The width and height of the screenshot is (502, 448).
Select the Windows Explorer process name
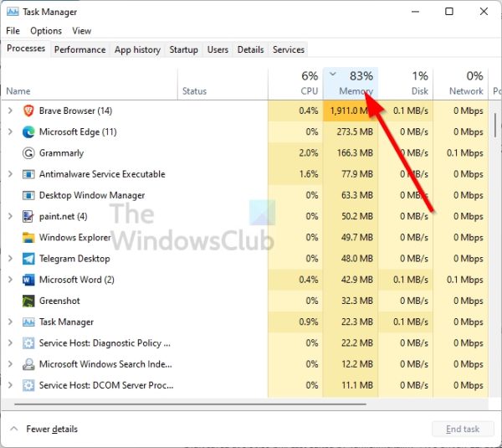(x=75, y=238)
